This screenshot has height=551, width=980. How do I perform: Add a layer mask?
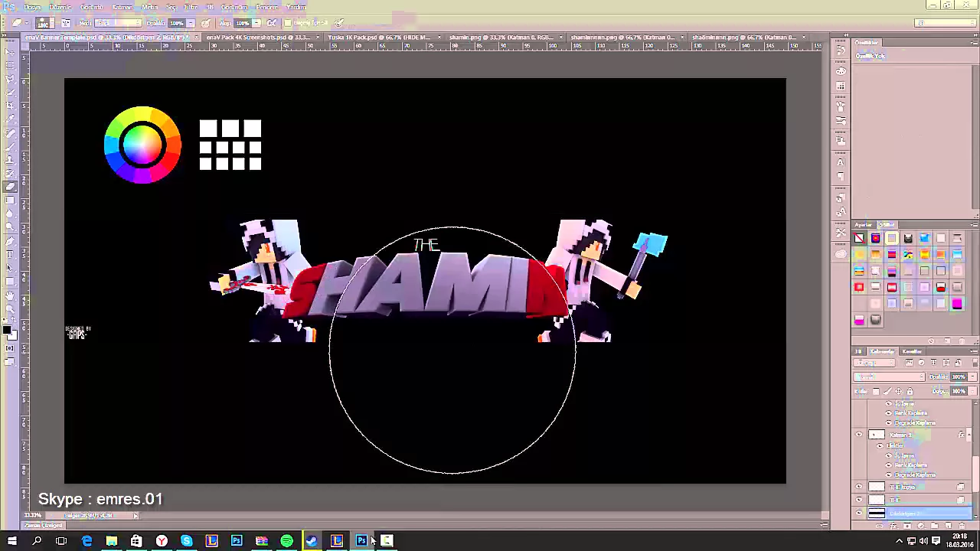pyautogui.click(x=906, y=526)
